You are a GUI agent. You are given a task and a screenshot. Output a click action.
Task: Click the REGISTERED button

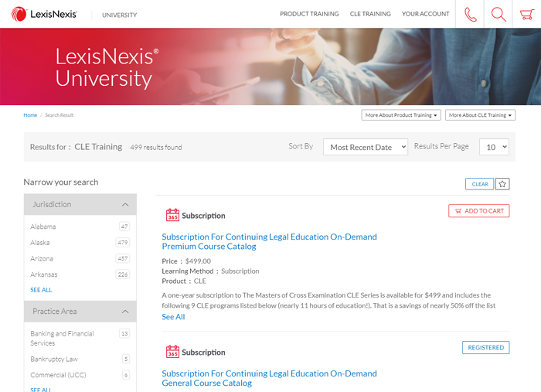486,347
